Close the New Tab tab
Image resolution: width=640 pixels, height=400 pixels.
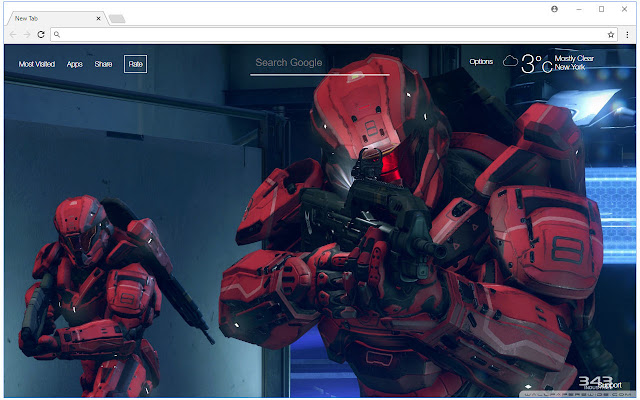[98, 18]
